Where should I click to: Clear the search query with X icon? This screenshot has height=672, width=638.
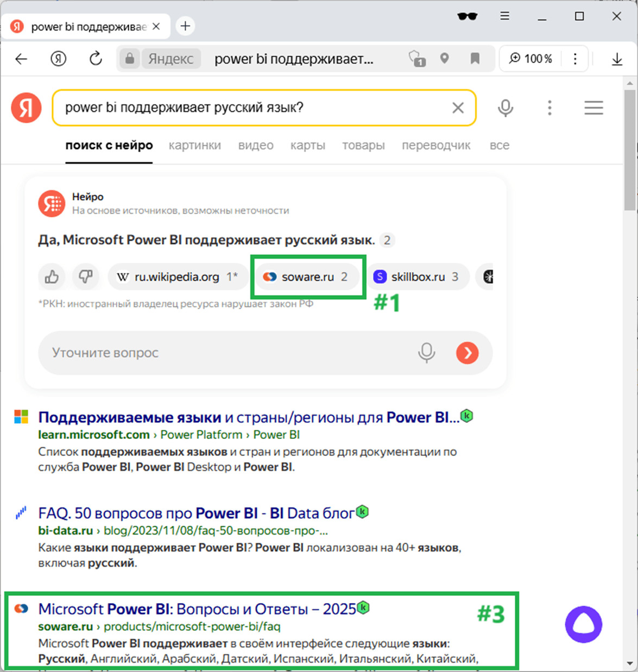[458, 108]
